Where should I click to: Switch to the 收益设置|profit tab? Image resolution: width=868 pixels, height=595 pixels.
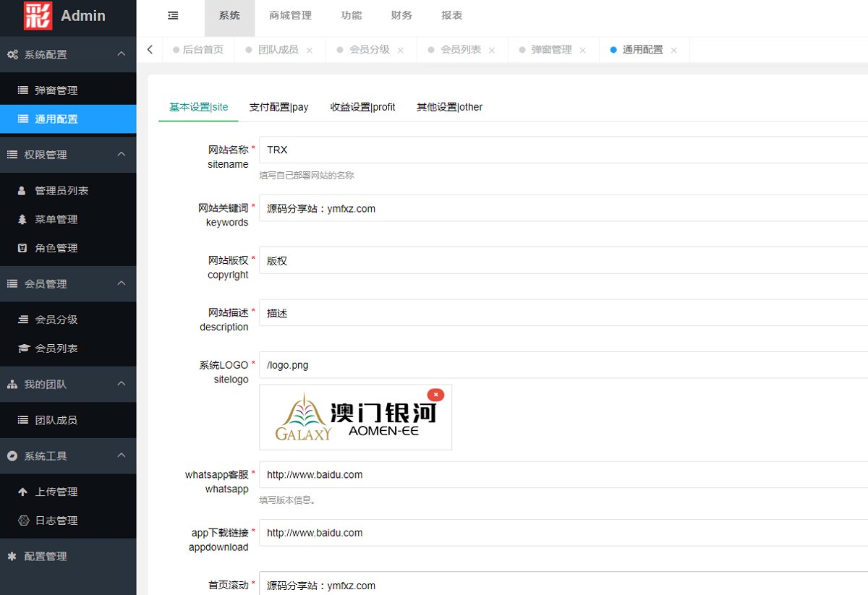pyautogui.click(x=362, y=107)
